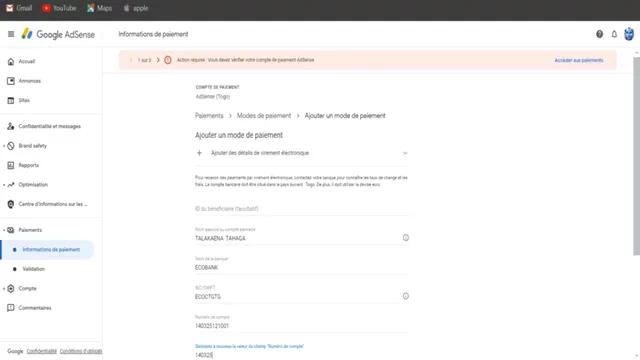Click the ID du bénéficiaire field
The image size is (640, 360).
click(302, 209)
